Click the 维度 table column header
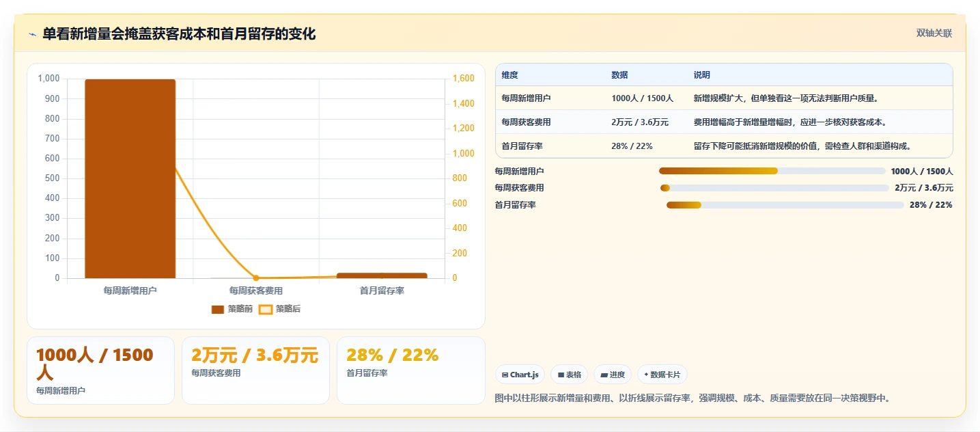The height and width of the screenshot is (432, 980). [x=509, y=75]
